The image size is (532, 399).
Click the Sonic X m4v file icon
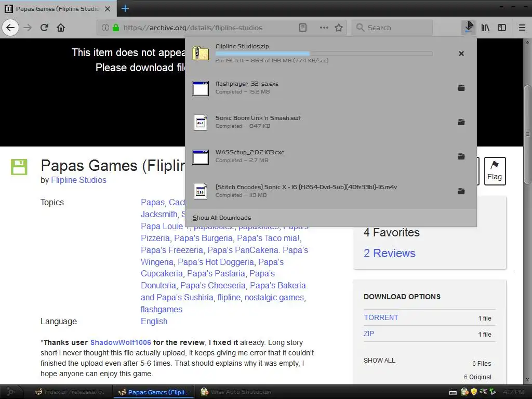(201, 191)
